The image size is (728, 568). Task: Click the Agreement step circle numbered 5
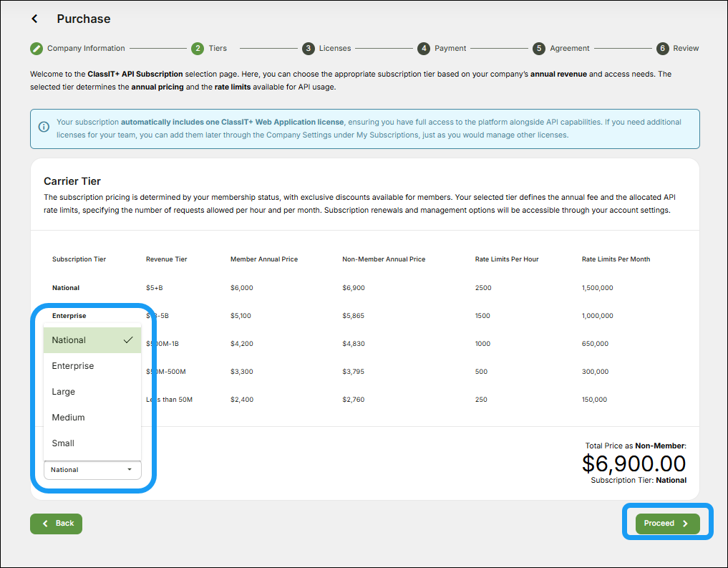click(539, 48)
